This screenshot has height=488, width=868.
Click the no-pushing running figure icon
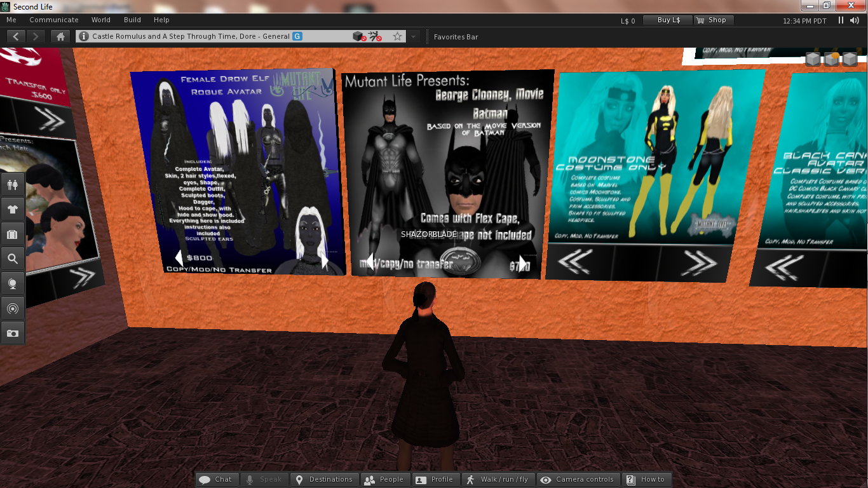375,36
